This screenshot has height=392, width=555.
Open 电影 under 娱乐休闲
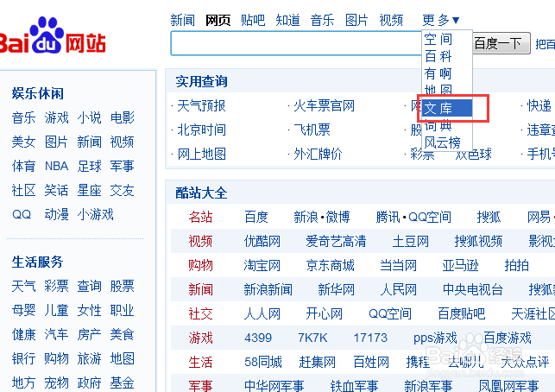[x=122, y=117]
